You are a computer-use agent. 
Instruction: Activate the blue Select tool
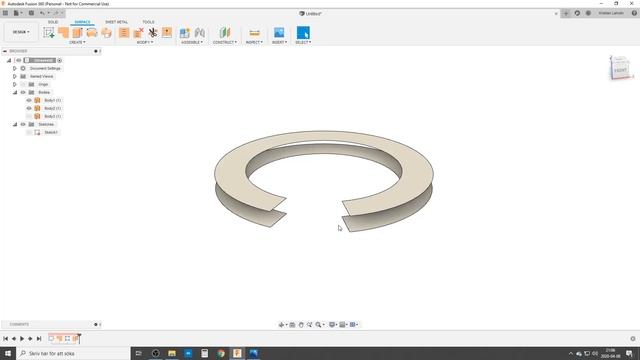tap(303, 33)
